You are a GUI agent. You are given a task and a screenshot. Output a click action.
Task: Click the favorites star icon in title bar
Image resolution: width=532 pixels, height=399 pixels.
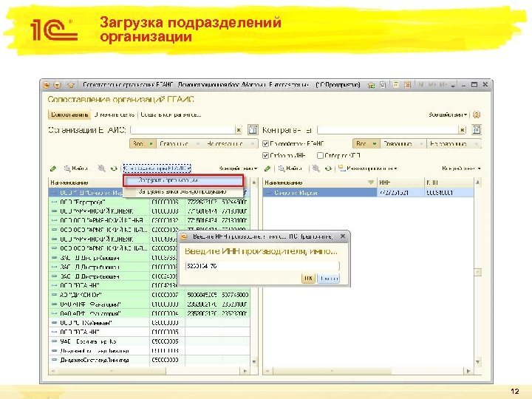[x=71, y=85]
